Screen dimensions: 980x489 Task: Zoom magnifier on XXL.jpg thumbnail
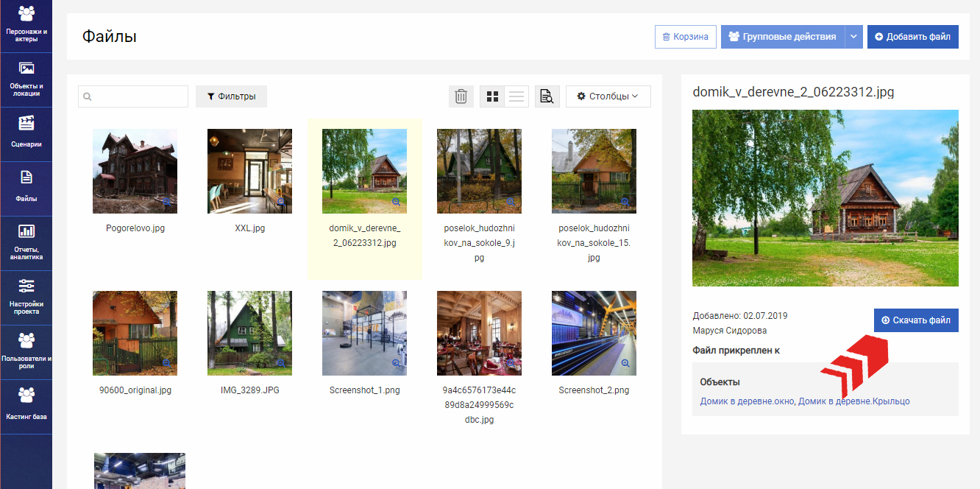click(x=281, y=201)
